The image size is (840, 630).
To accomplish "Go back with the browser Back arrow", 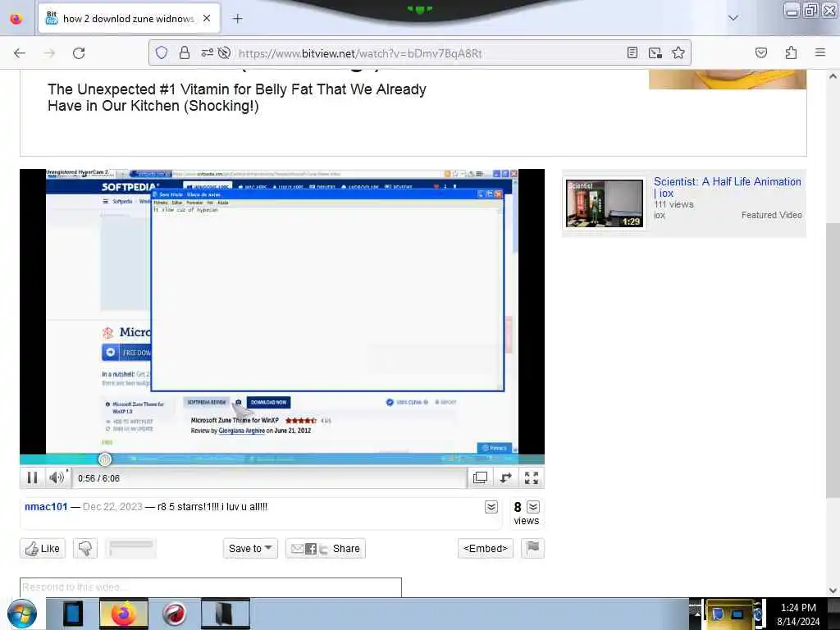I will coord(20,53).
